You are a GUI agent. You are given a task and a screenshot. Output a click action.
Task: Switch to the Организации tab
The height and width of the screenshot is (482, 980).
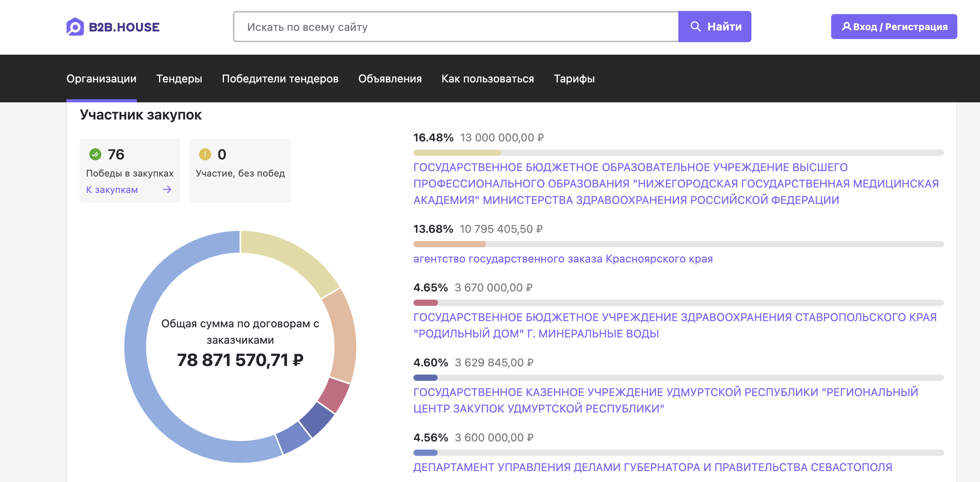pyautogui.click(x=101, y=79)
